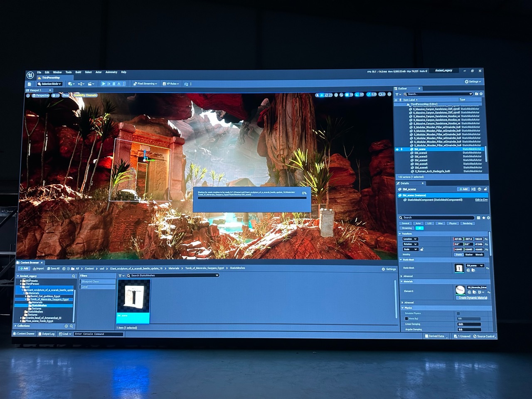This screenshot has width=532, height=399.
Task: Click Create Dynamic Material button
Action: pos(473,298)
